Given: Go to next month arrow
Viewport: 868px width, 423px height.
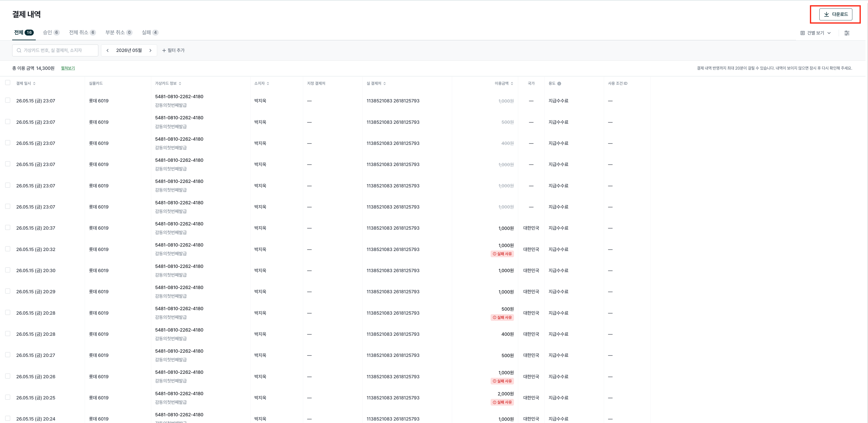Looking at the screenshot, I should click(151, 50).
